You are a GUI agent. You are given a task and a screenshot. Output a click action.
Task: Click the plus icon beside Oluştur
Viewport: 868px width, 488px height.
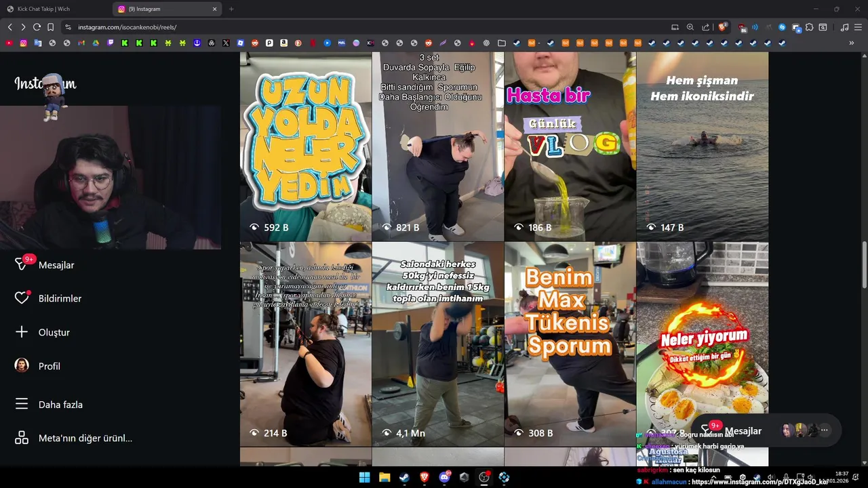tap(22, 332)
